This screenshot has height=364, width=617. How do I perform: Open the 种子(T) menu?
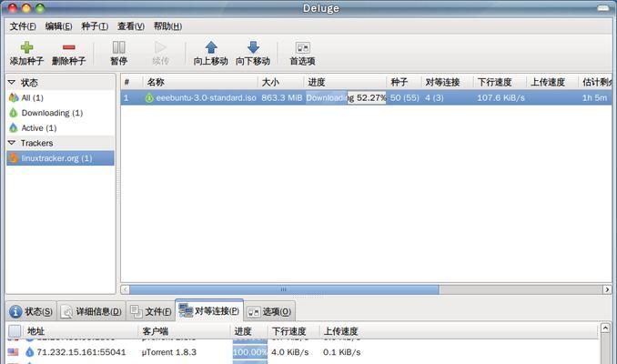[95, 26]
